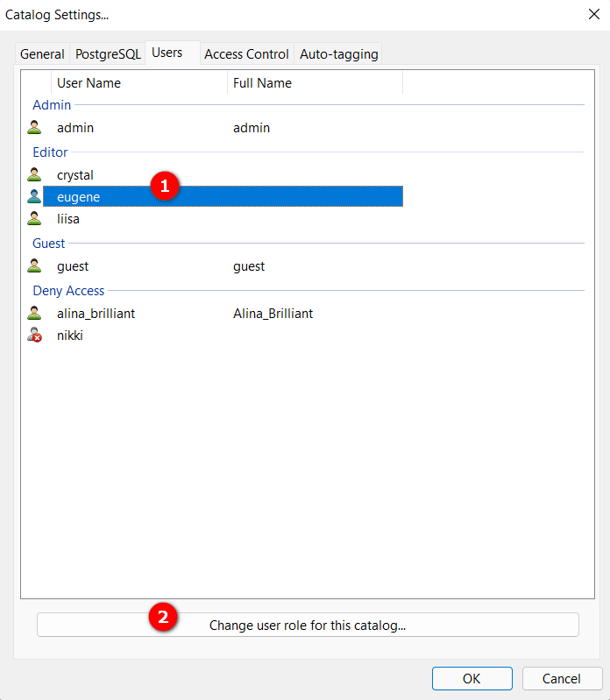Click eugene's user avatar icon
Image resolution: width=610 pixels, height=700 pixels.
point(34,197)
